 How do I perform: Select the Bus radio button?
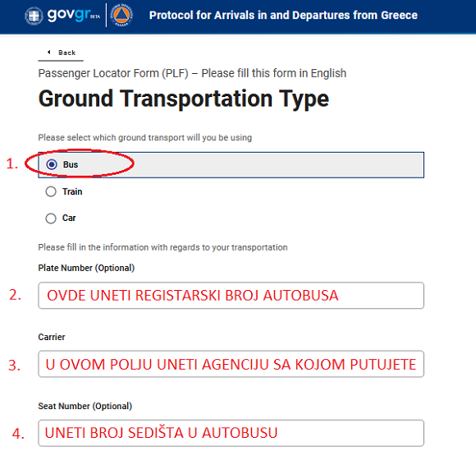pyautogui.click(x=52, y=164)
